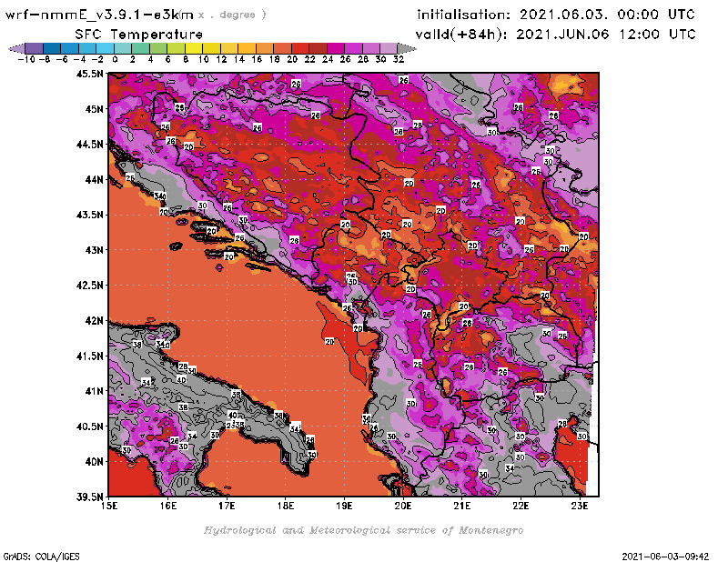Pick the orchid 28 to 30 legend swatch
The height and width of the screenshot is (562, 728).
[370, 48]
